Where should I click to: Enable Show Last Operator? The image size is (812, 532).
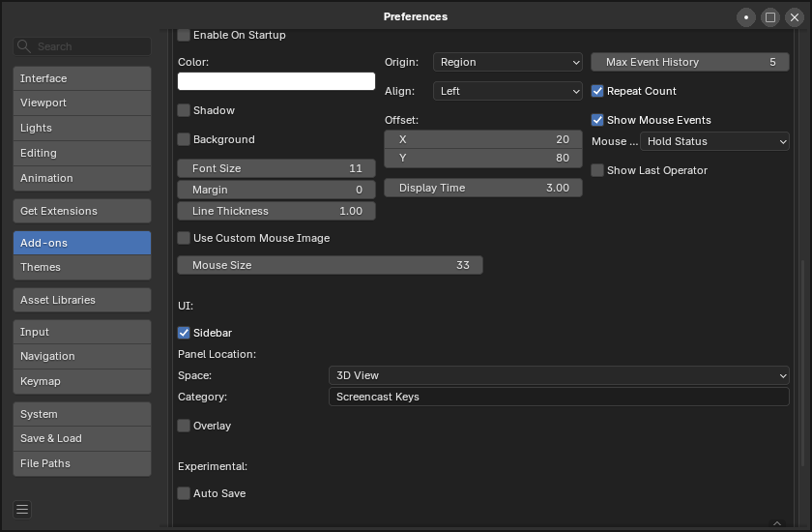pos(597,170)
